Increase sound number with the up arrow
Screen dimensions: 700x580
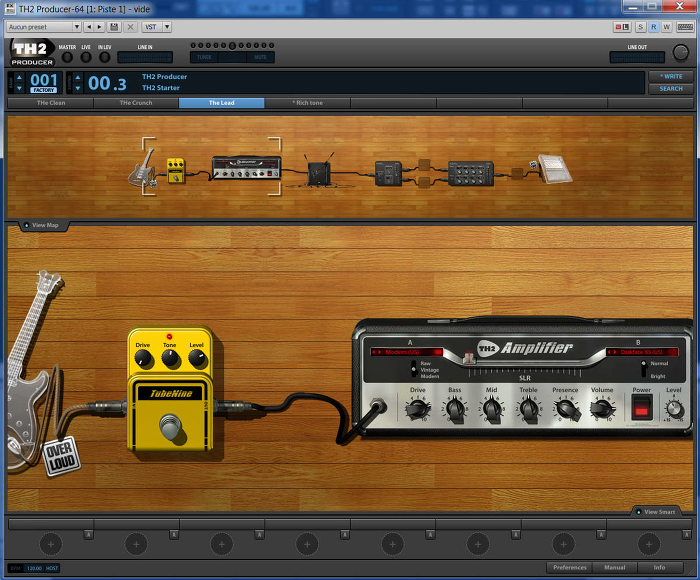78,77
